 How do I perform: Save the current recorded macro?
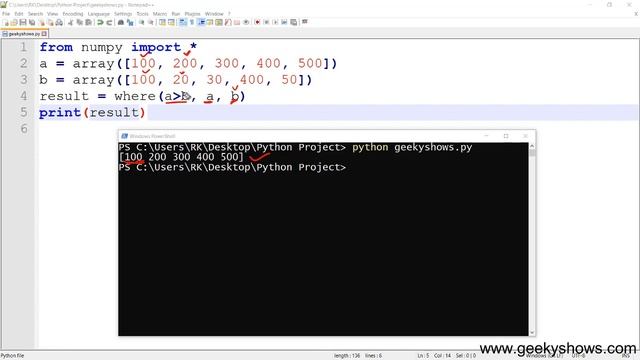(x=293, y=22)
